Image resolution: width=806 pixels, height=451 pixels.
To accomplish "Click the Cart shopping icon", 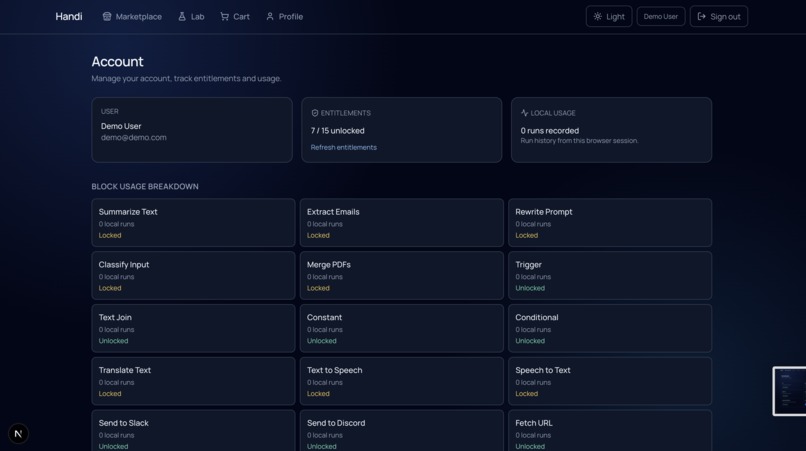I will coord(225,16).
